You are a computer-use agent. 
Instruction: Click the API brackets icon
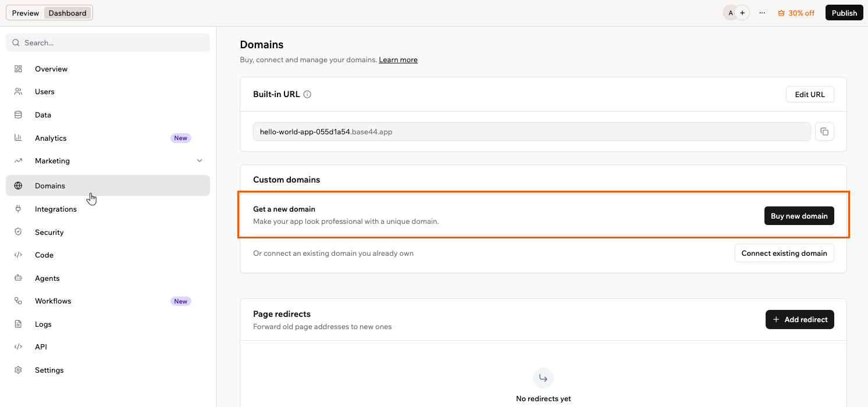point(18,347)
